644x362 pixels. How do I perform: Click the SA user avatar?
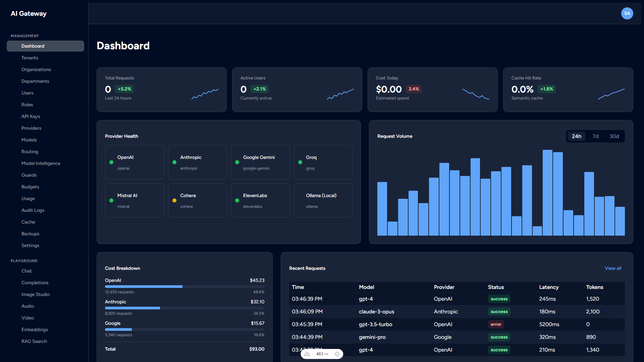click(627, 13)
